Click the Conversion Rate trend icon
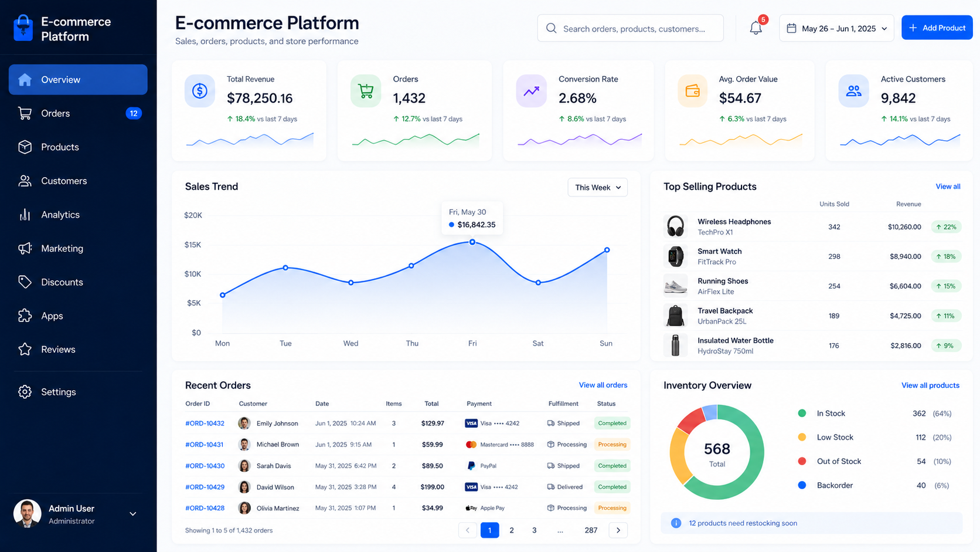This screenshot has width=980, height=552. pos(531,91)
